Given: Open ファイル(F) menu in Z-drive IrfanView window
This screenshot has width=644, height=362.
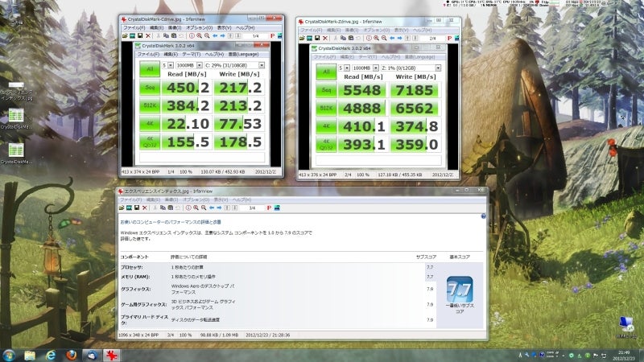Looking at the screenshot, I should coord(311,30).
